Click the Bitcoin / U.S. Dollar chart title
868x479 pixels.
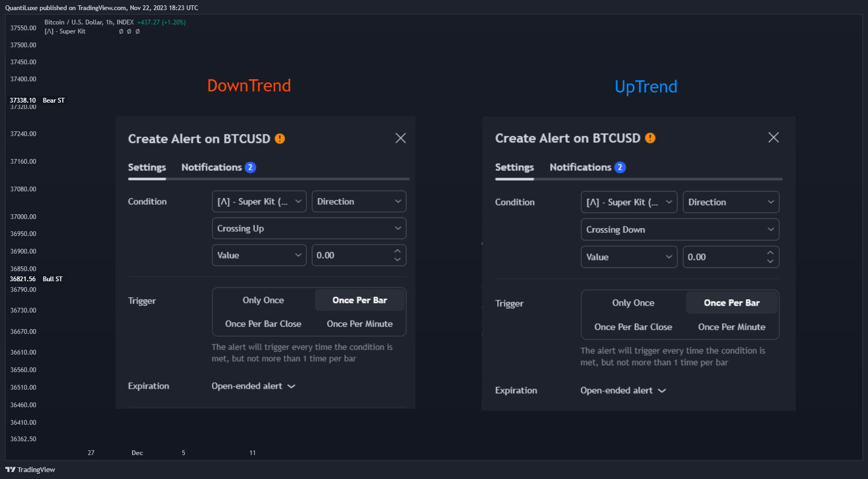tap(89, 22)
